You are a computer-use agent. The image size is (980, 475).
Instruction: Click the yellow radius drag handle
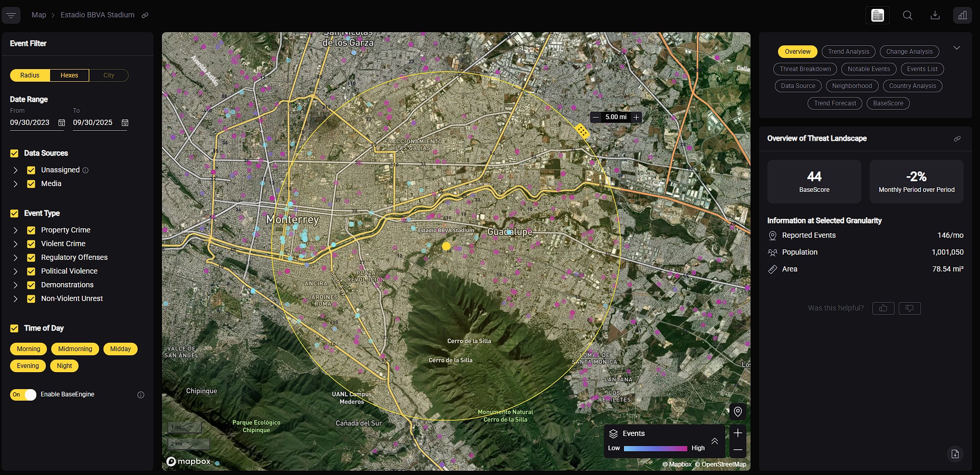582,131
